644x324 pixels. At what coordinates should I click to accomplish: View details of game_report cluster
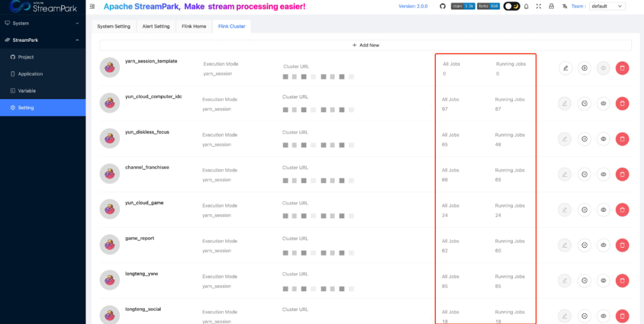(603, 245)
